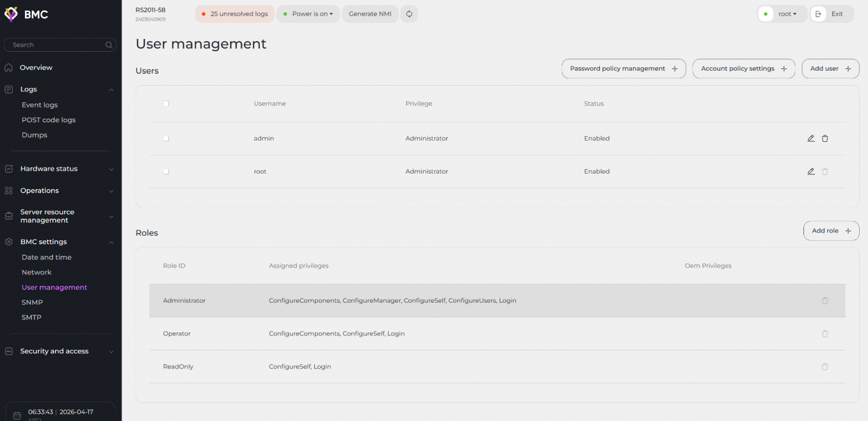This screenshot has width=868, height=421.
Task: Check the checkbox next to admin user
Action: (x=166, y=138)
